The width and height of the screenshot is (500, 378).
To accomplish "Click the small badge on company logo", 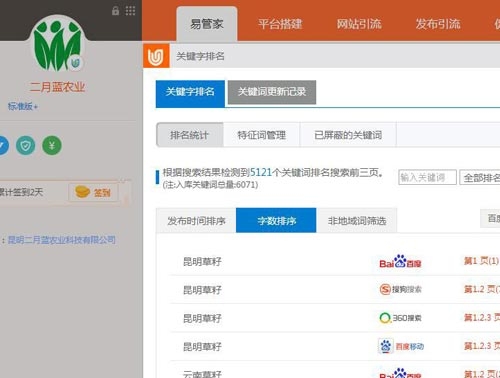I will 76,62.
